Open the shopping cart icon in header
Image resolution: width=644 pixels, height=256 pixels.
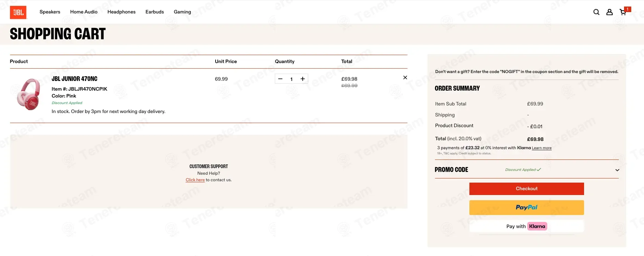coord(623,12)
